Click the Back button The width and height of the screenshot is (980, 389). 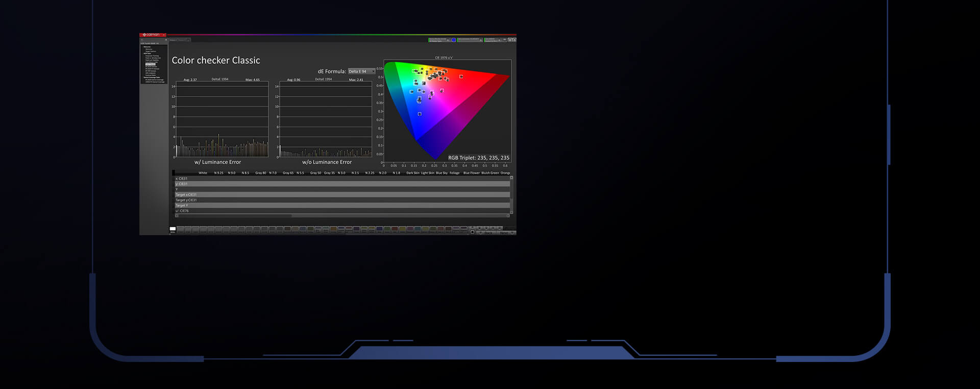tap(488, 233)
